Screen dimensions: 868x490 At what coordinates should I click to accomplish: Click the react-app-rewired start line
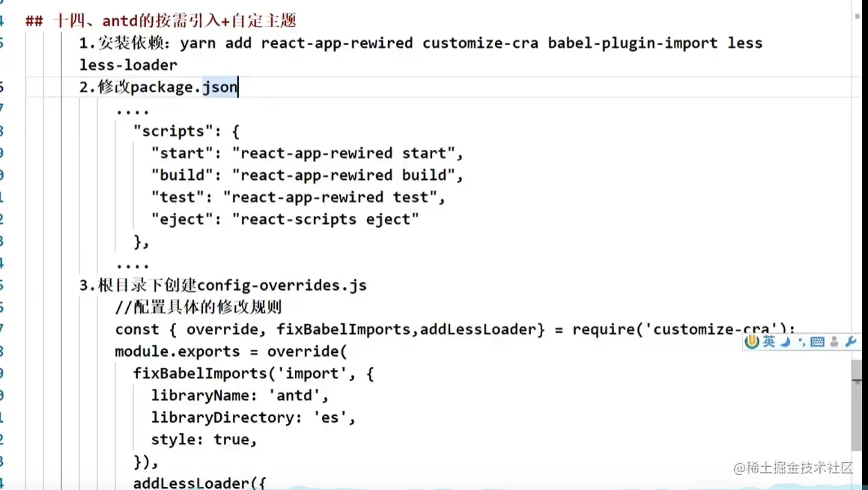coord(306,153)
